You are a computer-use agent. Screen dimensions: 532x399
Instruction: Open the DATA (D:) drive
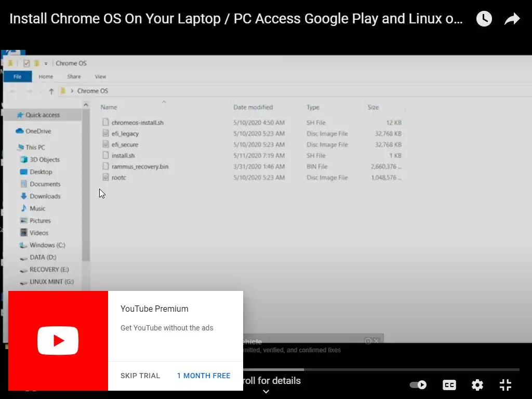click(43, 257)
